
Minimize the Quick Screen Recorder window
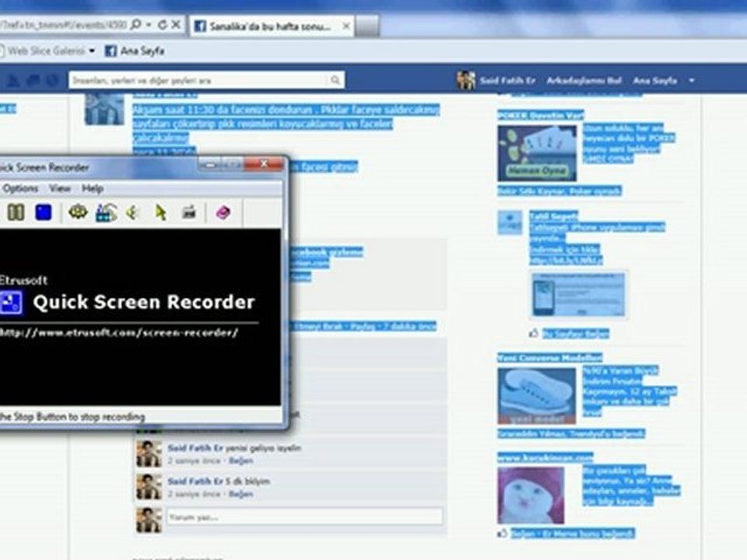(x=209, y=164)
